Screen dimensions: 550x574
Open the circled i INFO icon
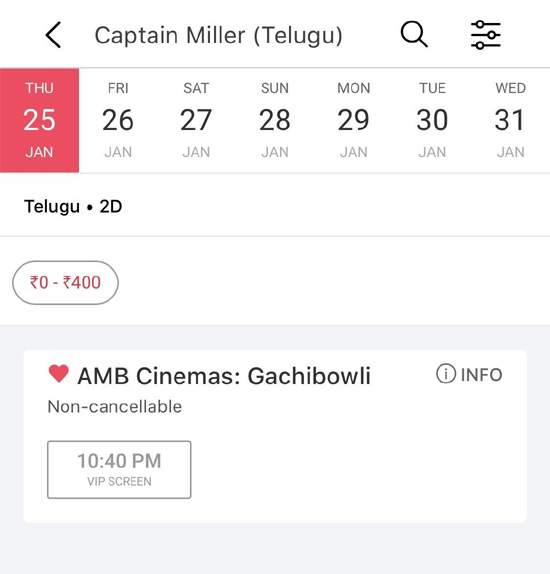446,374
